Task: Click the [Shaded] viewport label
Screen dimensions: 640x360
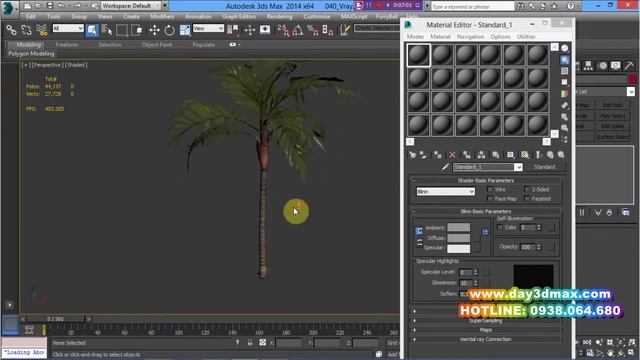Action: [76, 65]
